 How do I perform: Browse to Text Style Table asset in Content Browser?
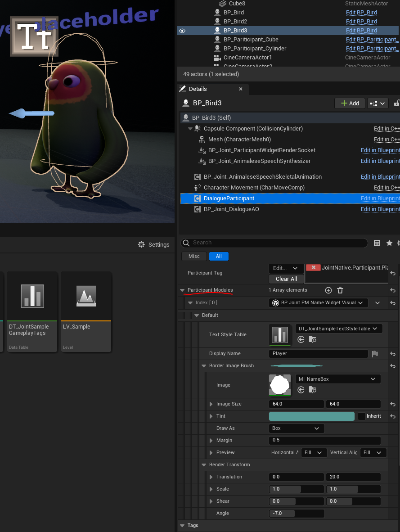click(312, 340)
